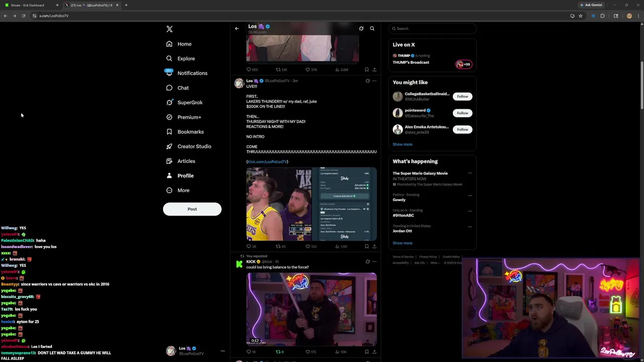Open Lakers game image in LIVE post
The image size is (644, 362).
[279, 204]
